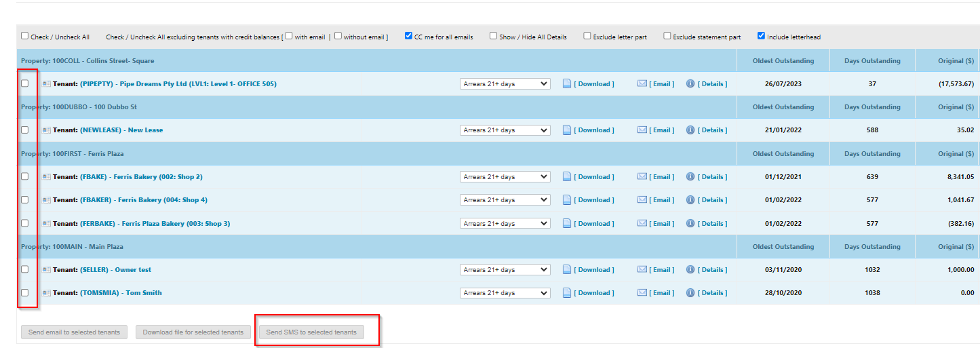Click email envelope icon for Tom Smith
The image size is (980, 348).
pos(642,293)
